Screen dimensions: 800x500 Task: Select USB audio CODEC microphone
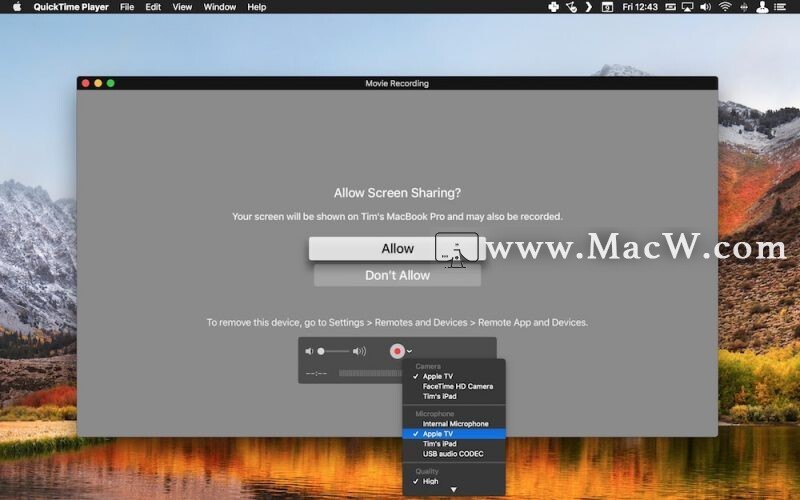pos(454,454)
